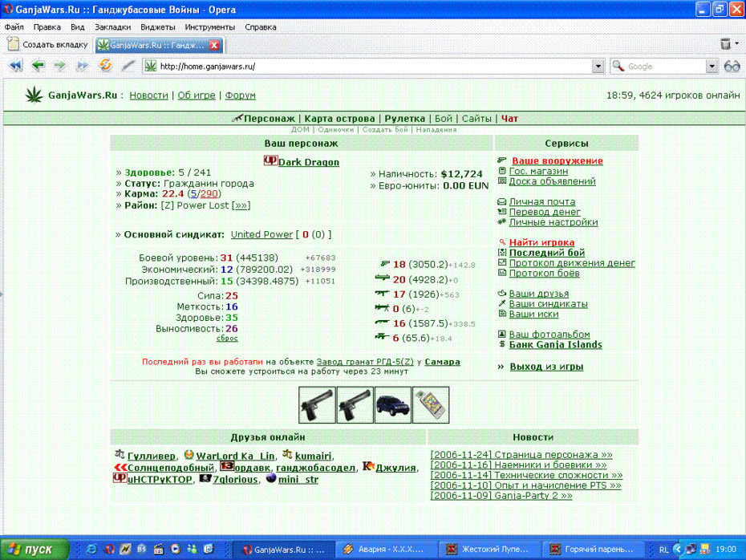Click the GanjaWars leaf logo
The image size is (746, 560).
[34, 95]
